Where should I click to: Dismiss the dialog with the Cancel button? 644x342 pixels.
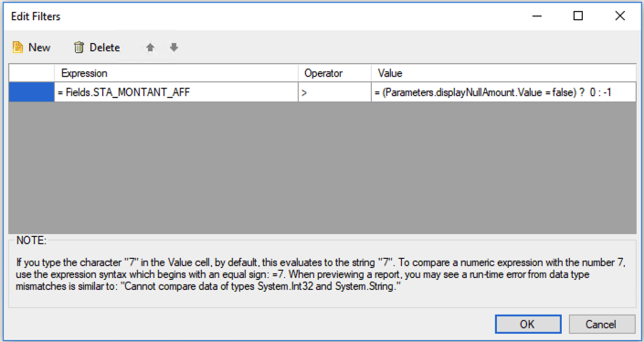(602, 325)
